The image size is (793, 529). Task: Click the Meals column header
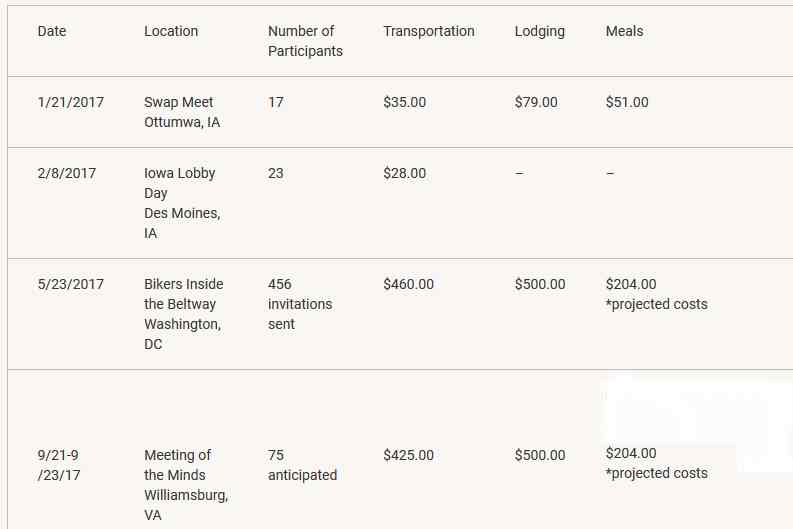[x=625, y=31]
